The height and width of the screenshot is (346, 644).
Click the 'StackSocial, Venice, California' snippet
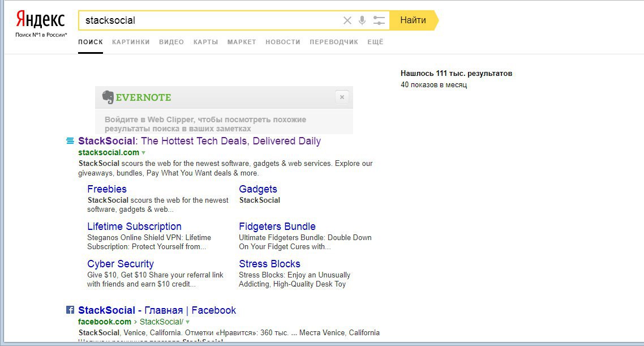[x=229, y=333]
